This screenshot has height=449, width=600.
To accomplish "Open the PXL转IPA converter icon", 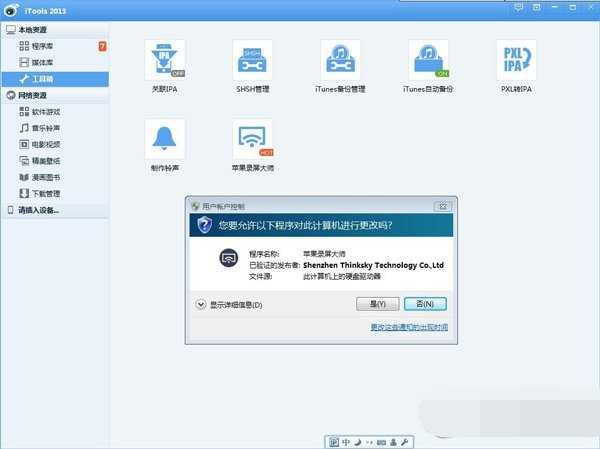I will 516,60.
